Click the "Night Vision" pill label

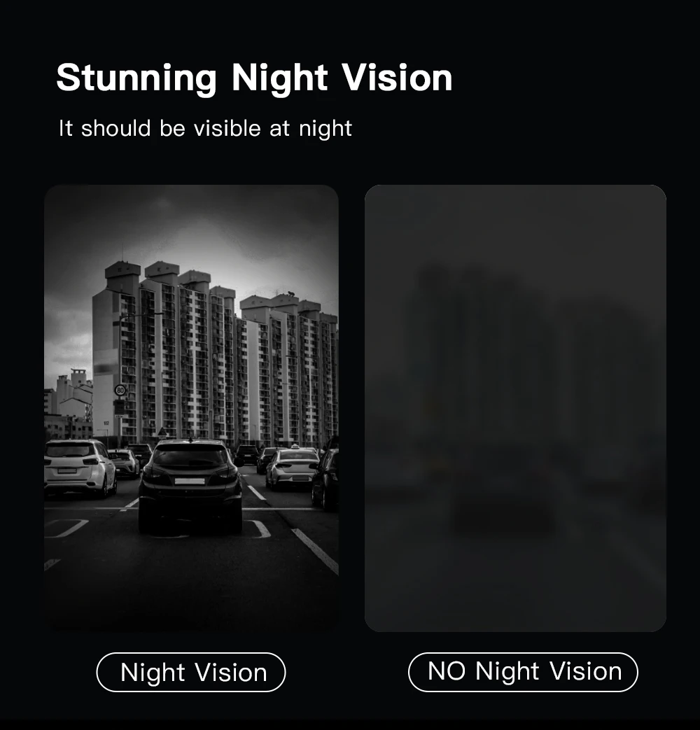coord(191,672)
